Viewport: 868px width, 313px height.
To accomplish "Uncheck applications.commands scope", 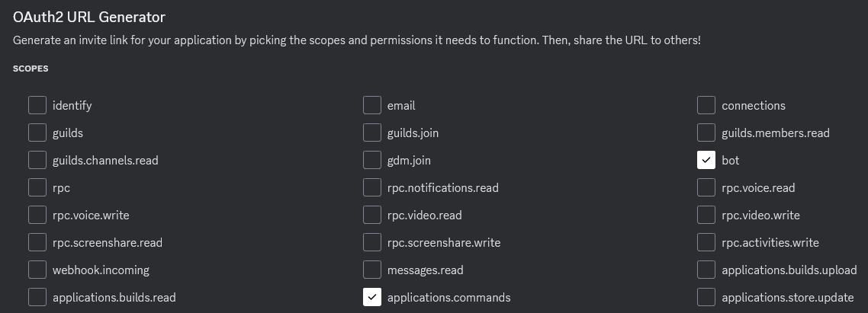I will click(x=372, y=298).
